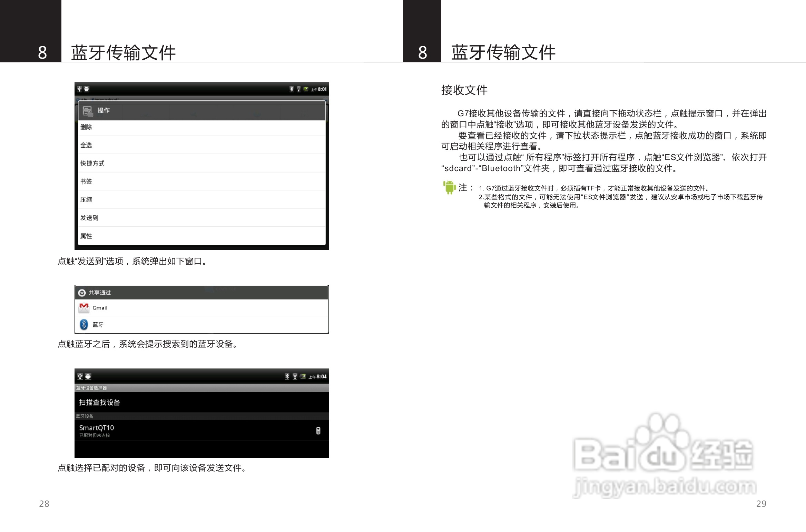Screen dimensions: 806x532
Task: Click the Bluetooth status bar icon
Action: click(292, 89)
